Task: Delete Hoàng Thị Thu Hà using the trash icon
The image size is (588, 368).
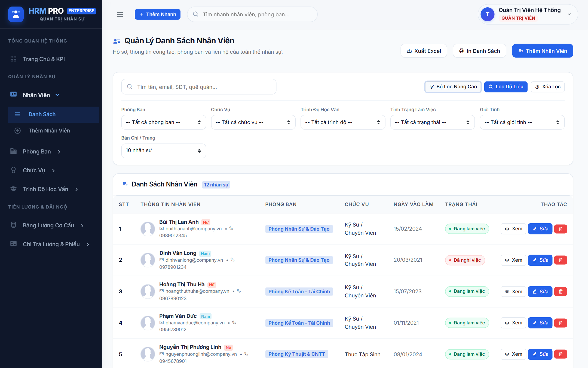Action: pyautogui.click(x=561, y=291)
